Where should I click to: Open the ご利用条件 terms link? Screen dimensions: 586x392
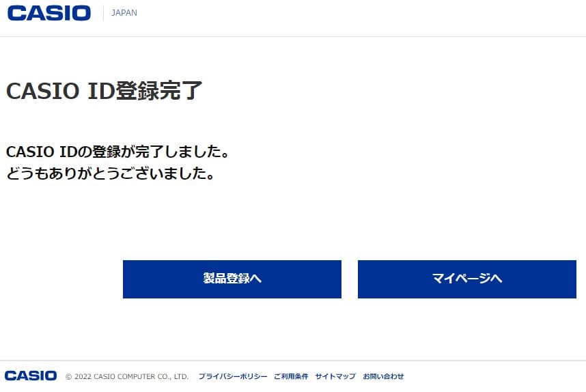(x=291, y=376)
